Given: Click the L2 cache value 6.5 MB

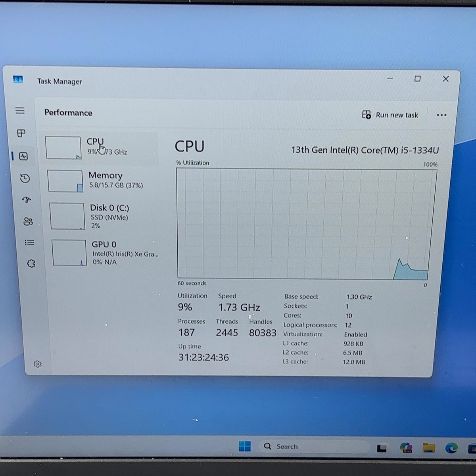Looking at the screenshot, I should tap(353, 353).
